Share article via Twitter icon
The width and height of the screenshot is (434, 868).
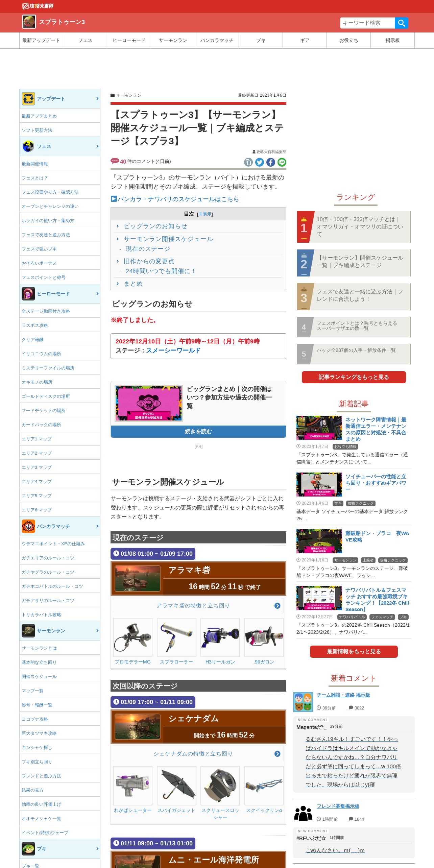click(260, 162)
